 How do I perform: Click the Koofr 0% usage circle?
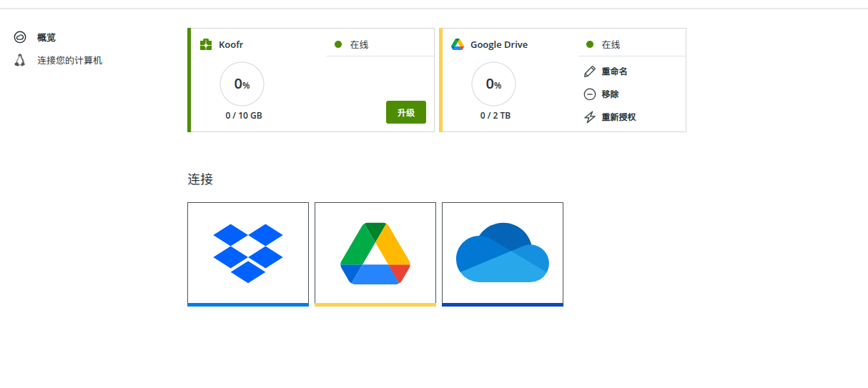click(x=242, y=84)
